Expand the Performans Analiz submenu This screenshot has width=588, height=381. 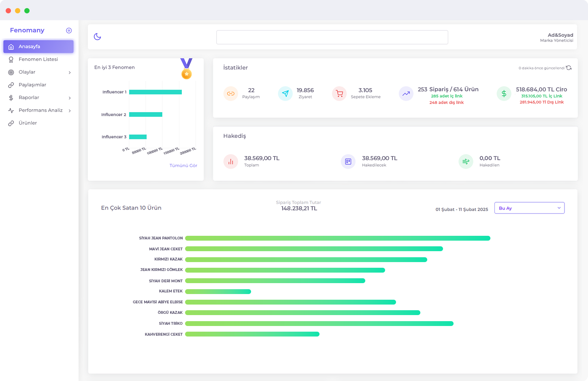pyautogui.click(x=70, y=111)
